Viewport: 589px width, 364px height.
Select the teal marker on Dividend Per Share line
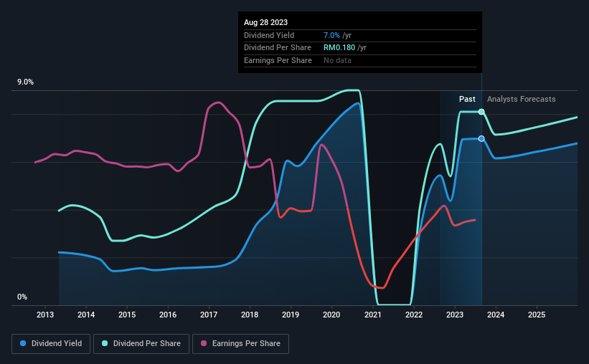click(x=481, y=112)
